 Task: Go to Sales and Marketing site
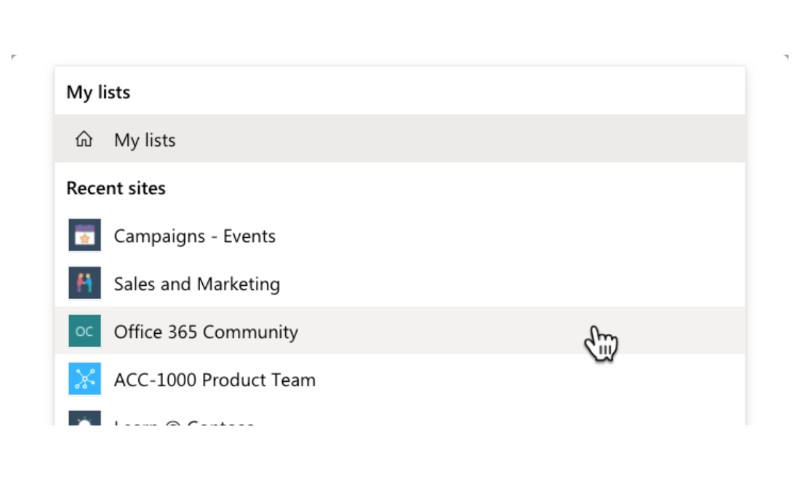[197, 284]
